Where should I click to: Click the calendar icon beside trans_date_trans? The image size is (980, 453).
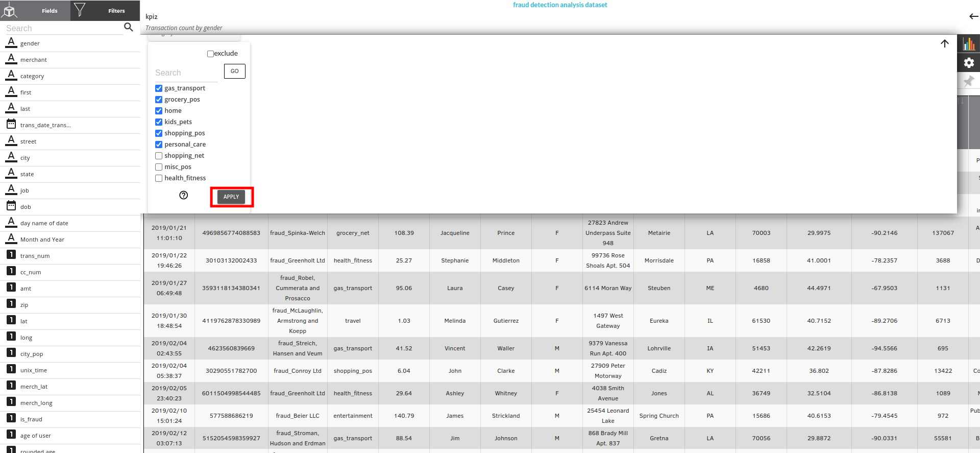point(11,124)
